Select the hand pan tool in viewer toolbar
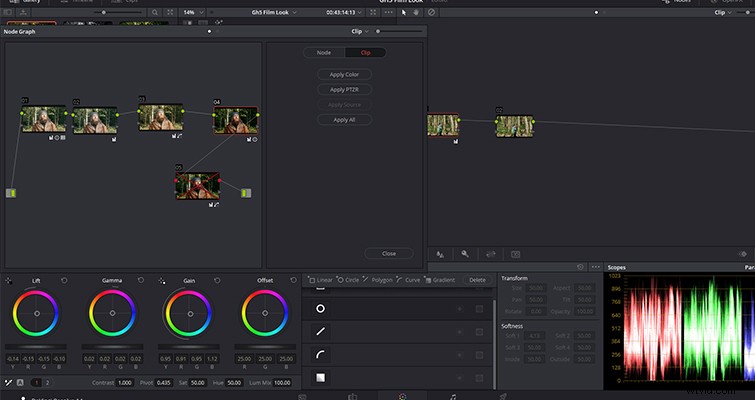The image size is (755, 400). pos(416,13)
